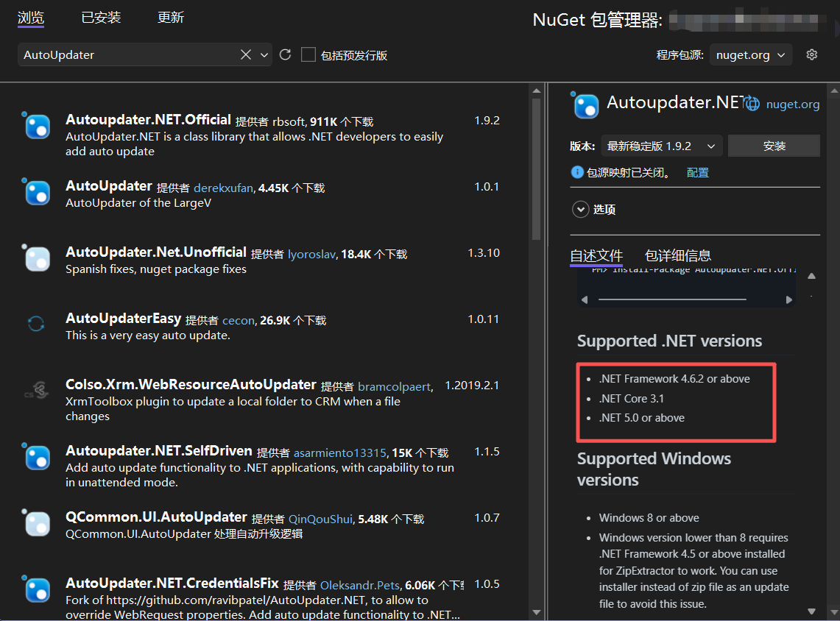Click the Autoupdater.NET.SelfDriven package icon
Image resolution: width=840 pixels, height=621 pixels.
point(37,458)
